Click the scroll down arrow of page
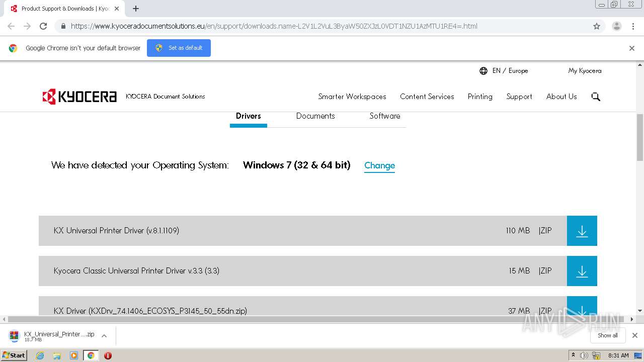The height and width of the screenshot is (362, 644). coord(640,311)
